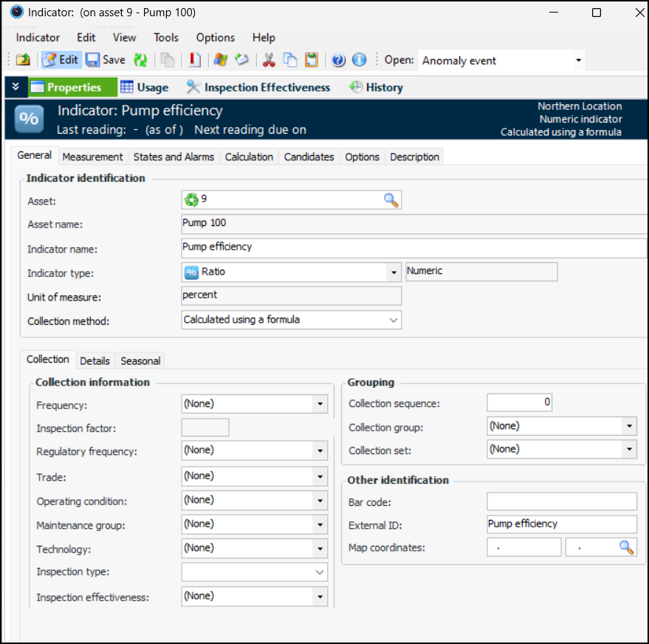
Task: Open the Indicator type dropdown
Action: click(x=394, y=273)
